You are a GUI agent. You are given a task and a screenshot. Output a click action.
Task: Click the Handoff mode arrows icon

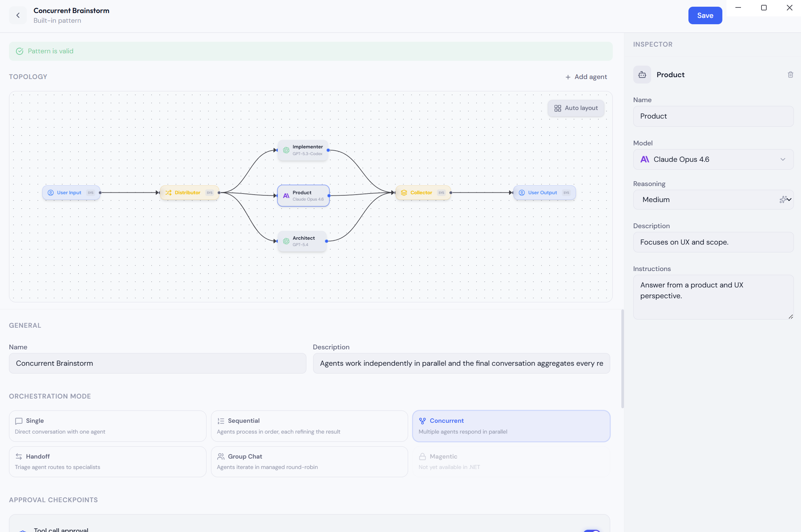coord(19,456)
